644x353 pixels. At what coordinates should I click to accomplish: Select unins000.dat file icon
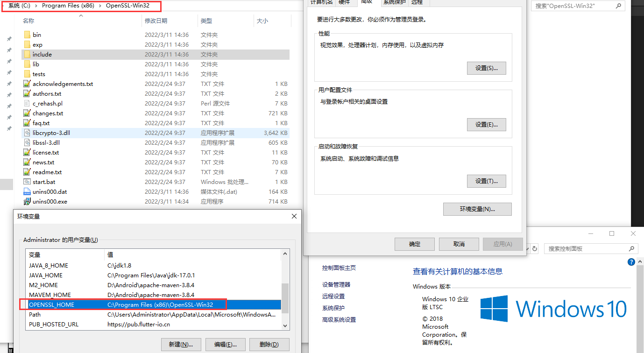click(x=27, y=191)
